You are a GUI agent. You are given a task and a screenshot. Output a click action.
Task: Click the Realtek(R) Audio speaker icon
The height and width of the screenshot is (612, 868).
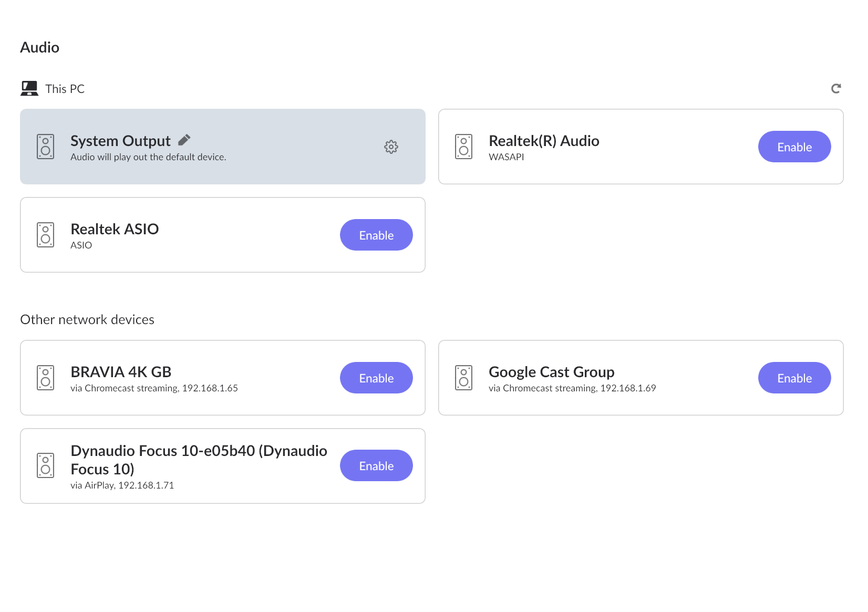(464, 147)
